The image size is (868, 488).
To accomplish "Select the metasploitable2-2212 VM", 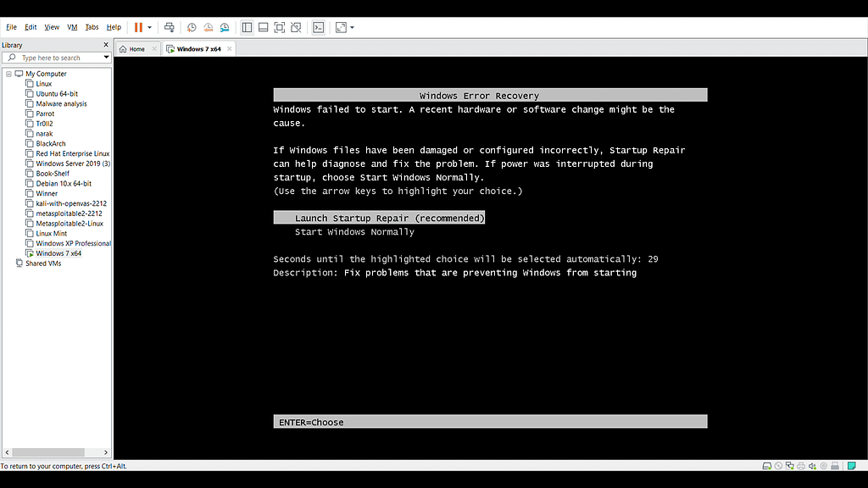I will [x=69, y=213].
